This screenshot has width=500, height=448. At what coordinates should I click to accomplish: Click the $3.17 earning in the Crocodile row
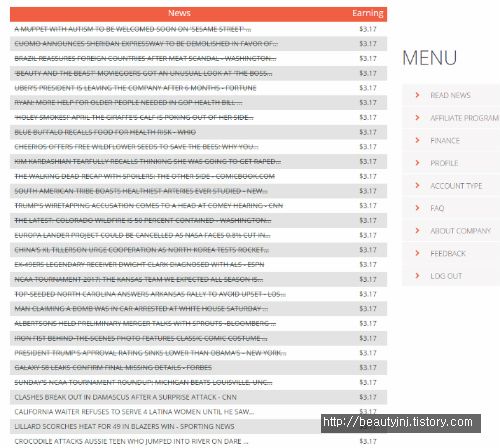(x=368, y=441)
